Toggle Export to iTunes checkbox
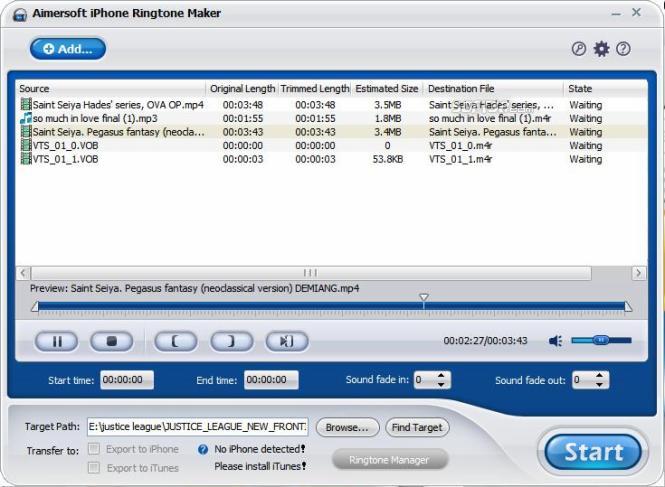This screenshot has width=665, height=487. (x=94, y=467)
